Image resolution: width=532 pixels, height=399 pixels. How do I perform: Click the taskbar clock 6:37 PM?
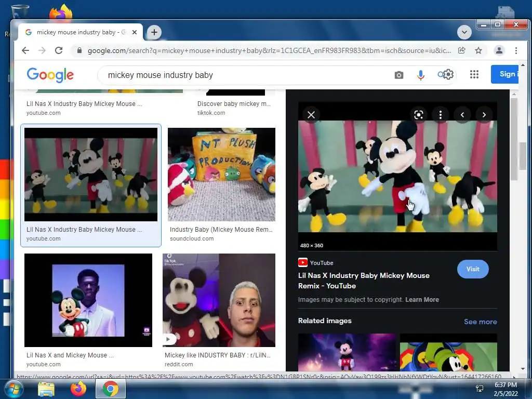(506, 385)
